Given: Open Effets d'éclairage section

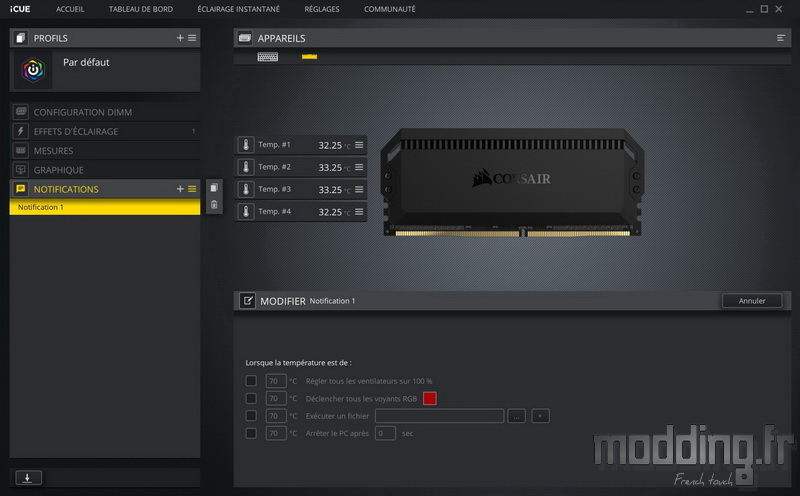Looking at the screenshot, I should pyautogui.click(x=105, y=131).
